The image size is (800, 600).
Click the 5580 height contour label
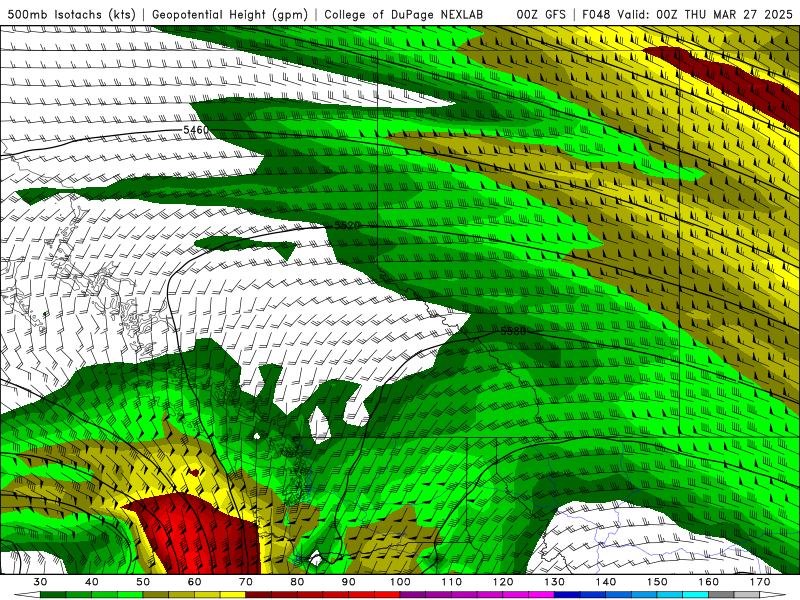click(x=513, y=331)
